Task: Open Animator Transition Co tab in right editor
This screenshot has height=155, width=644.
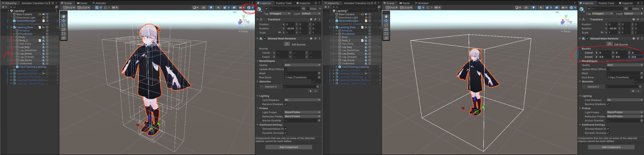Action: [357, 3]
